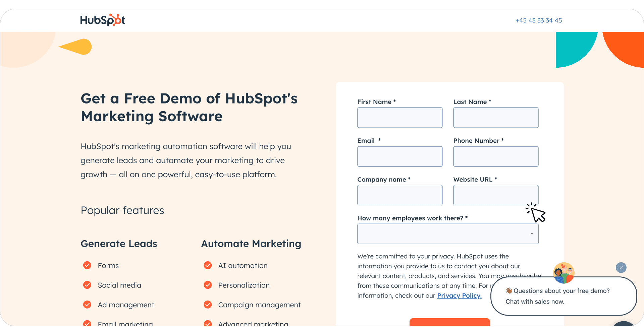
Task: Call the +45 43 33 34 45 phone link
Action: 539,20
